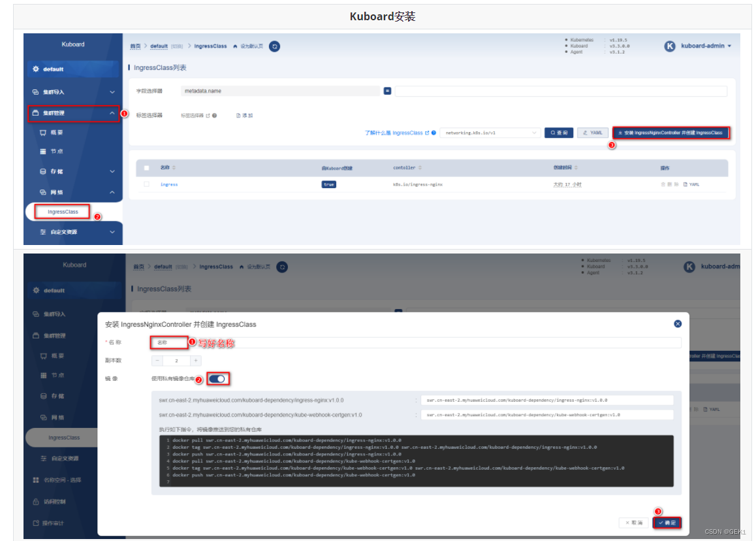Open the ingress name link in table
The image size is (756, 541).
pyautogui.click(x=168, y=184)
